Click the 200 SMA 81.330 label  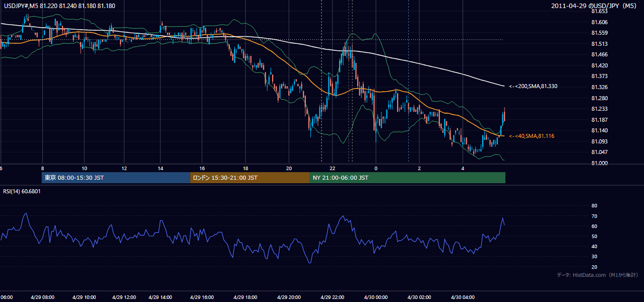(x=533, y=87)
